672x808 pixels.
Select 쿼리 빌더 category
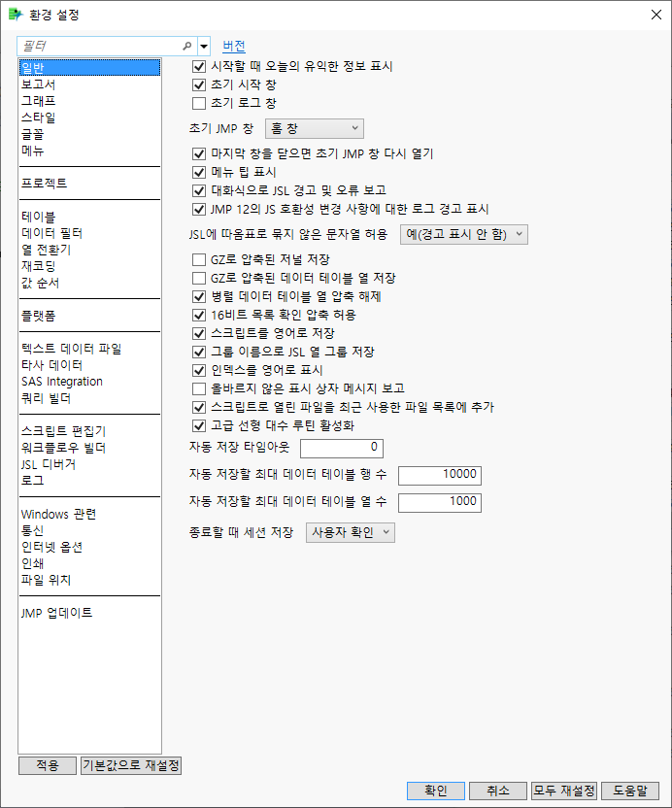click(x=89, y=398)
